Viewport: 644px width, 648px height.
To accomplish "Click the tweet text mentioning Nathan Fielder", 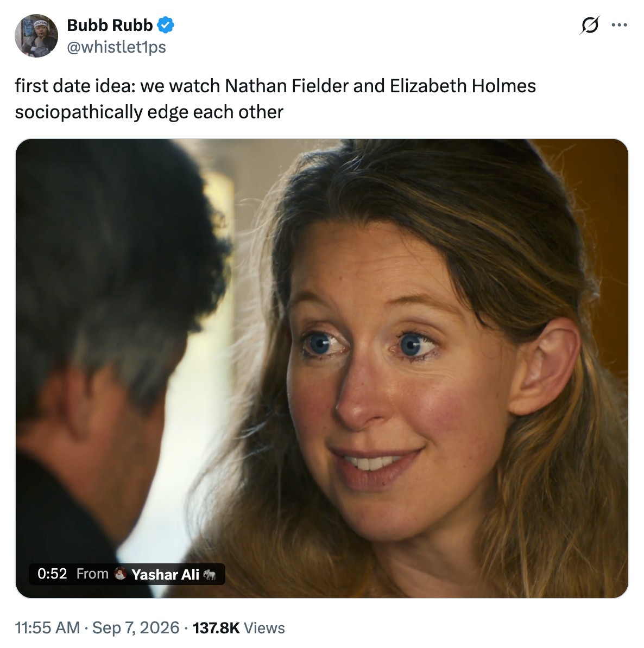I will coord(275,86).
